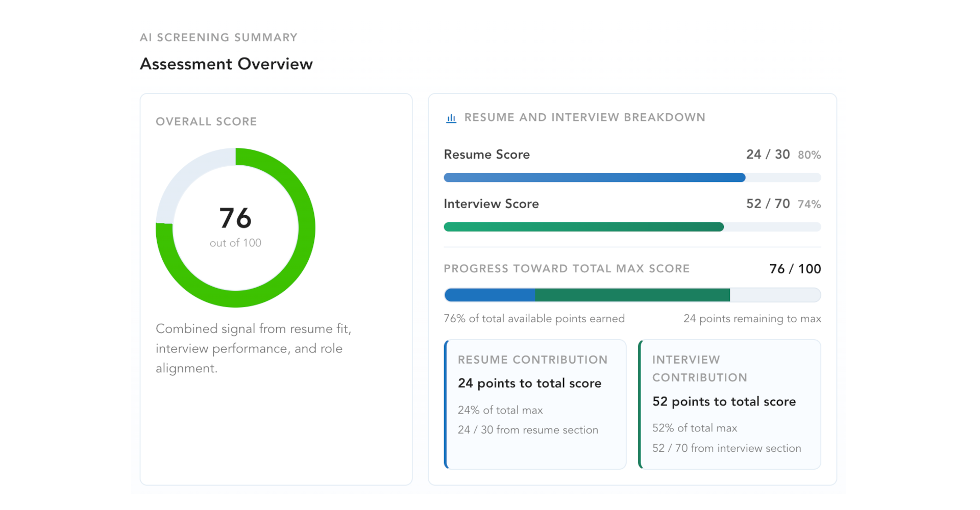
Task: Click 'PROGRESS TOWARD TOTAL MAX SCORE' label
Action: [567, 269]
